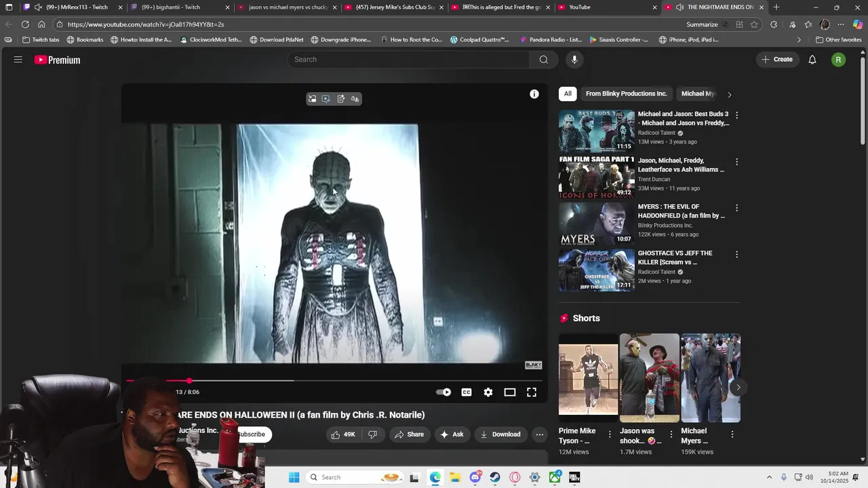
Task: Go to YouTube Premium home logo
Action: pos(58,60)
